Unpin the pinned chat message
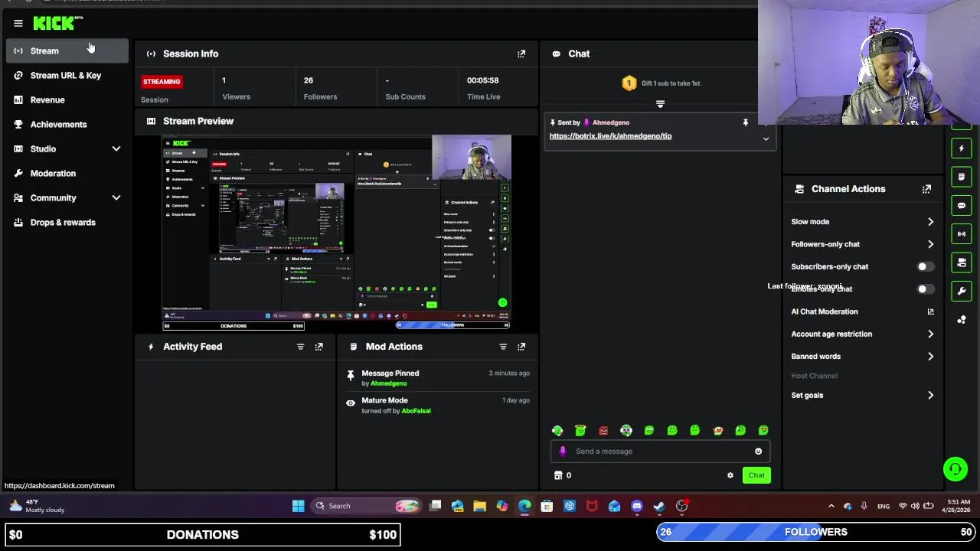980x551 pixels. [x=746, y=122]
